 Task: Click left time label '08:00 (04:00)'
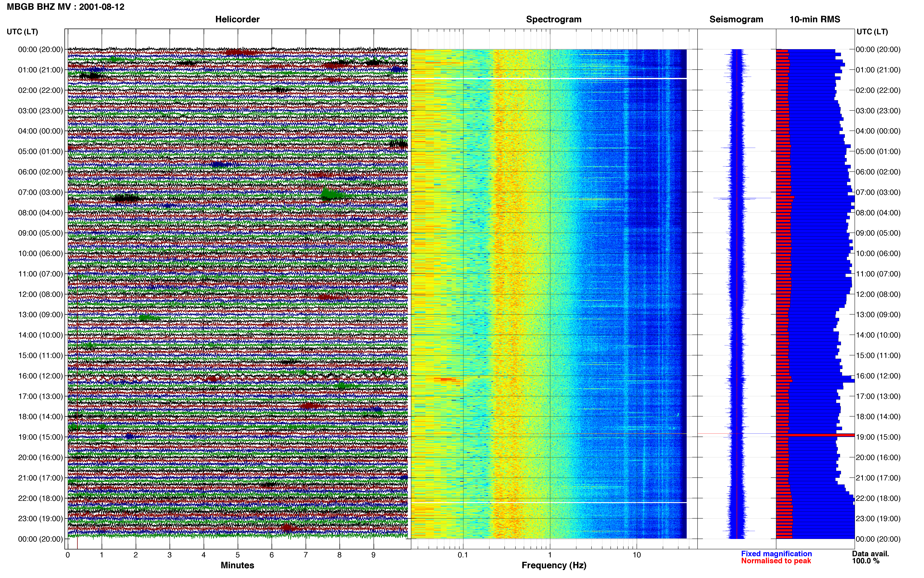pyautogui.click(x=41, y=212)
